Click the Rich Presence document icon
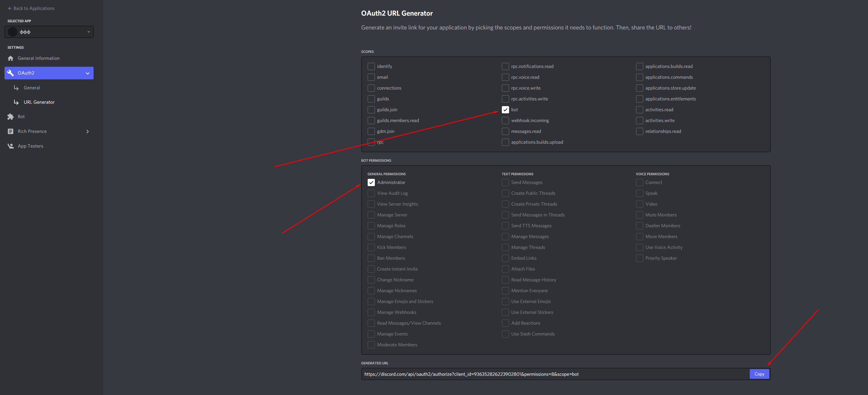 (11, 131)
